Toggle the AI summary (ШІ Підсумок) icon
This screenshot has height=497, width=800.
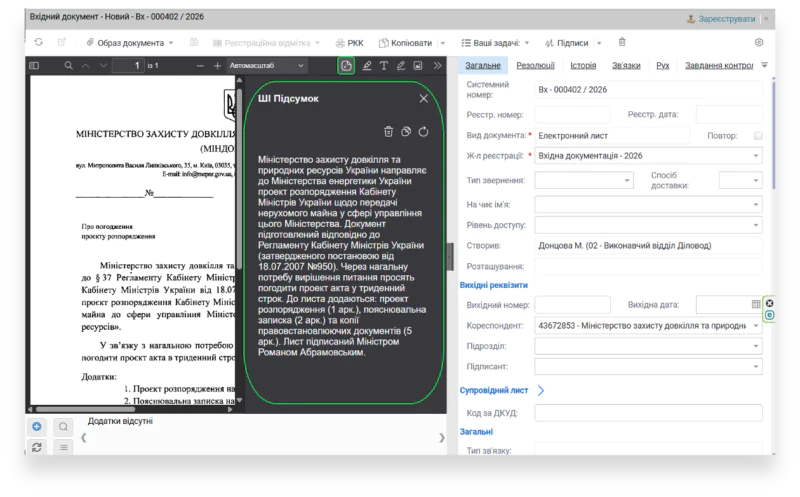point(346,65)
